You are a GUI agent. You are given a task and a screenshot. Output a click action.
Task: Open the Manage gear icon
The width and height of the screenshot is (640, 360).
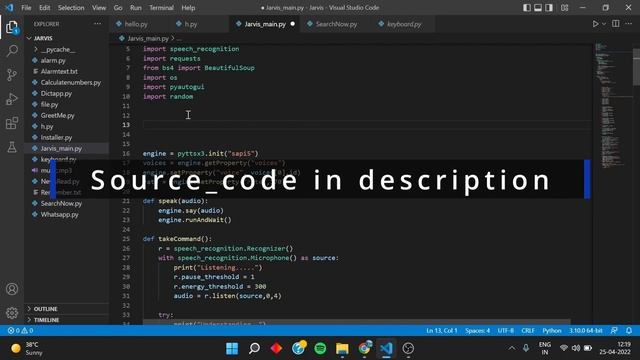[x=12, y=313]
